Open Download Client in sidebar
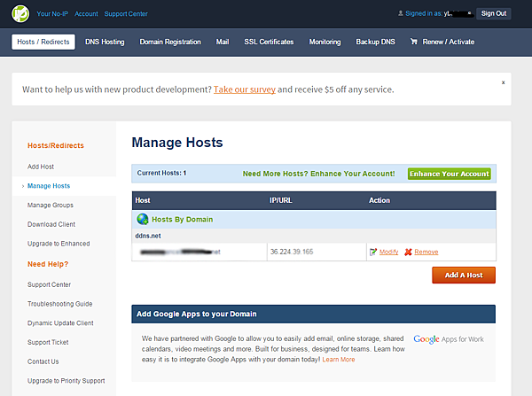Screen dimensions: 532x396 [51, 224]
